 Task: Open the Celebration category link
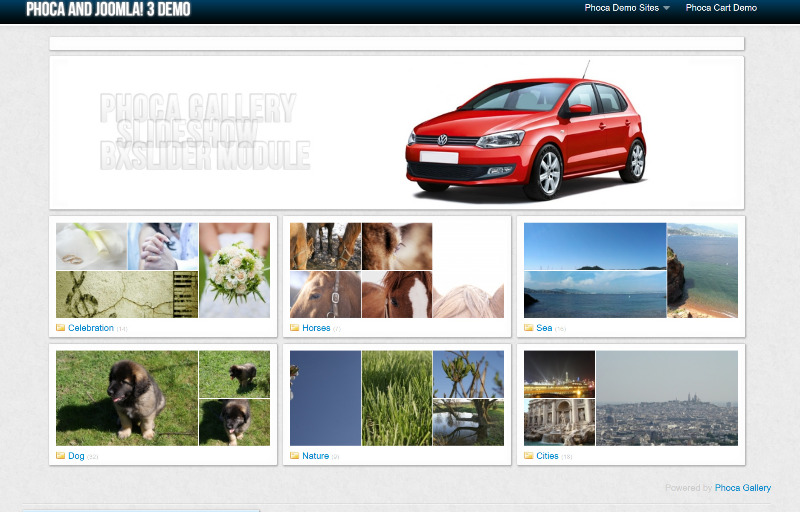coord(91,328)
